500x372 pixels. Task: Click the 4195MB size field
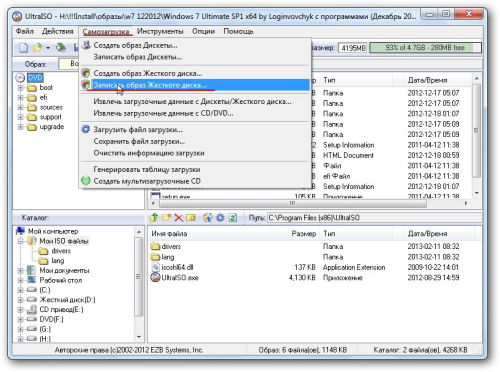pos(353,48)
